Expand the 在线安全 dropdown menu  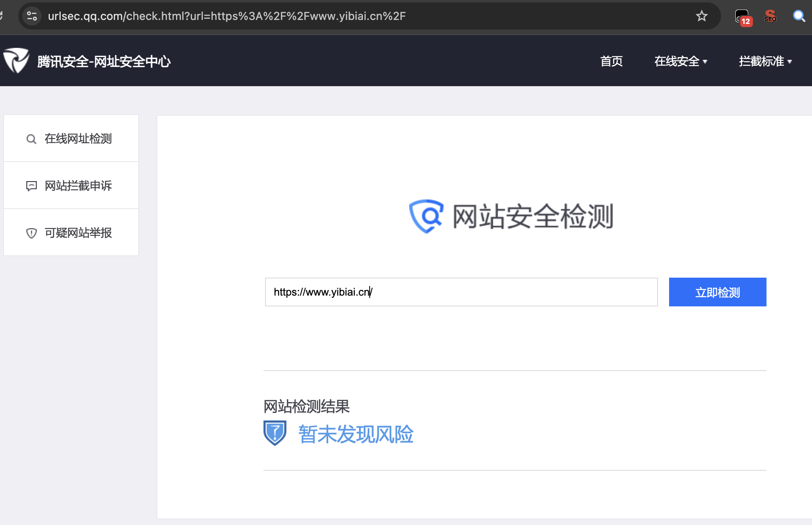click(681, 61)
